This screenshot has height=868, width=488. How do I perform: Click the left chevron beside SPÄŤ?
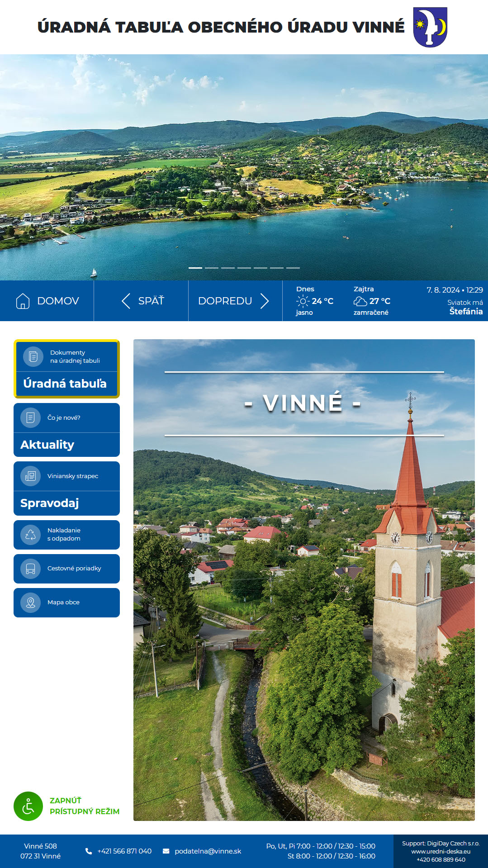point(126,301)
